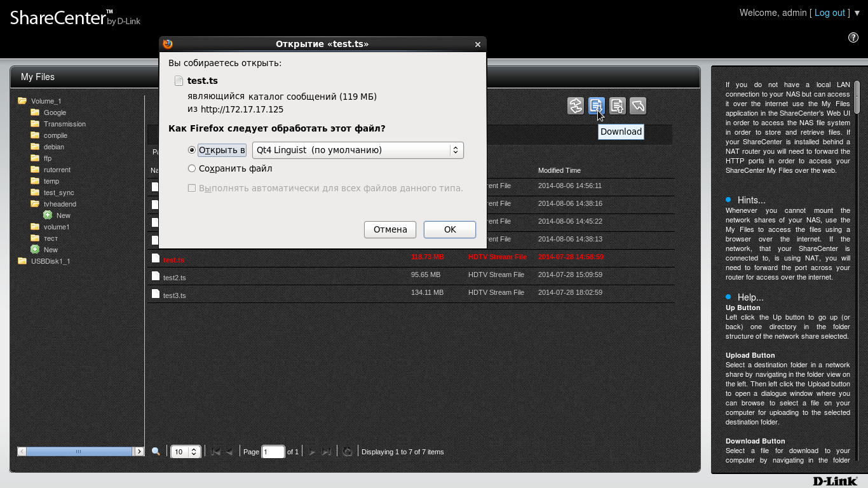Open the volume1 folder in the tree
Screen dimensions: 868x488
point(57,227)
